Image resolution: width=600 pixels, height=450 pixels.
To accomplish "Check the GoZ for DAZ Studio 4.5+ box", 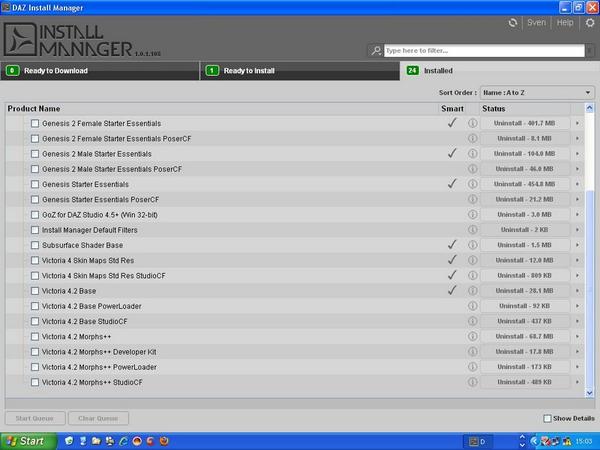I will (35, 215).
